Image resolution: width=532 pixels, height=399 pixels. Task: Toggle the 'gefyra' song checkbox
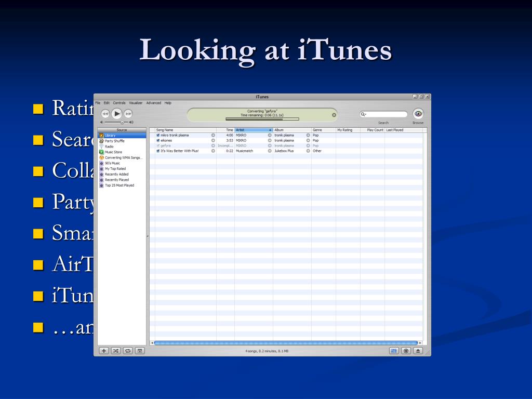tap(158, 145)
